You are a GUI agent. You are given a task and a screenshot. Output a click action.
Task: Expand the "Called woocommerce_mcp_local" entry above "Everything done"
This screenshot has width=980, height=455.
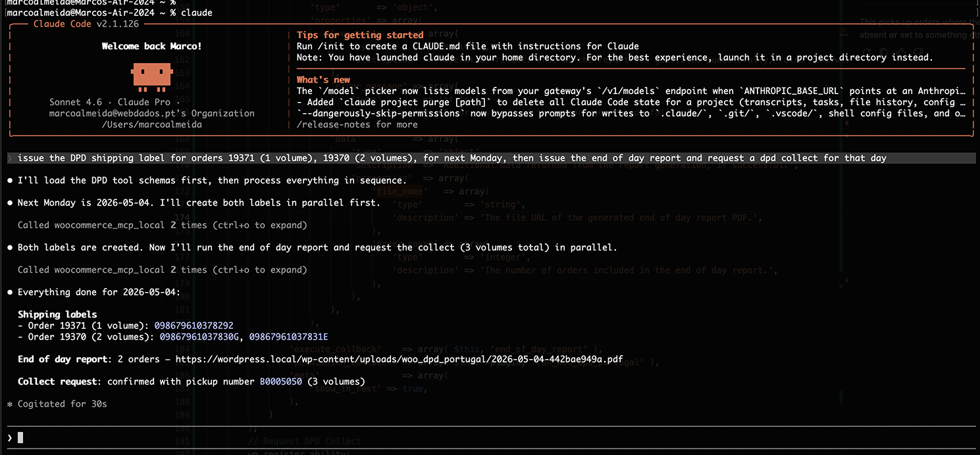(162, 270)
